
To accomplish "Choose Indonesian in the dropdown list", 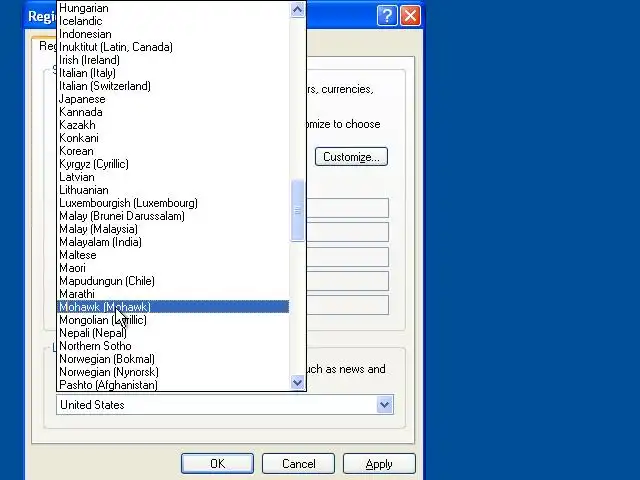I will (173, 34).
